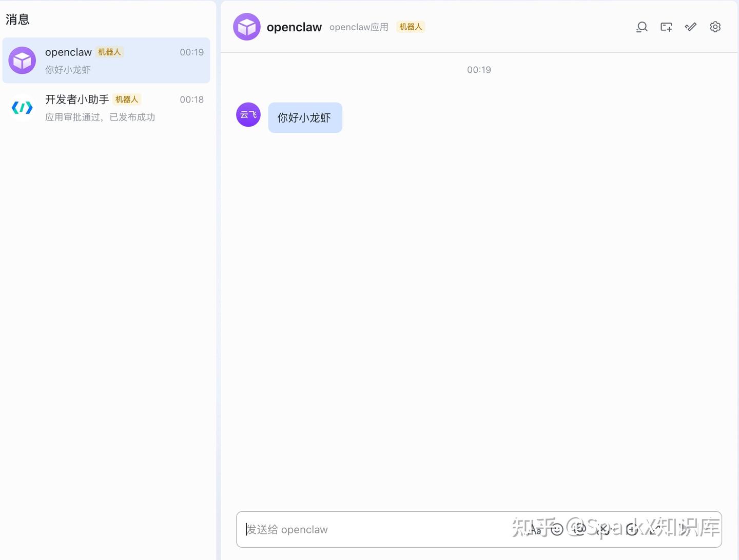Click the double checkmark done icon
Image resolution: width=739 pixels, height=560 pixels.
tap(691, 27)
